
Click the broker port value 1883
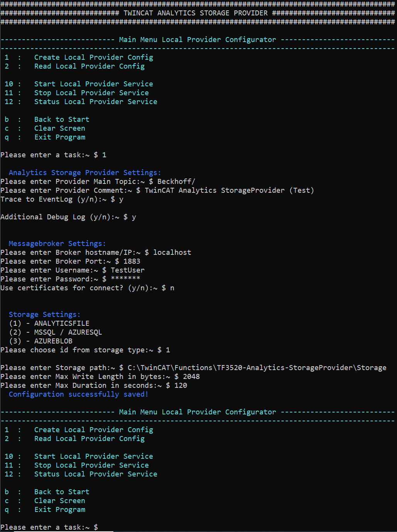pyautogui.click(x=132, y=261)
